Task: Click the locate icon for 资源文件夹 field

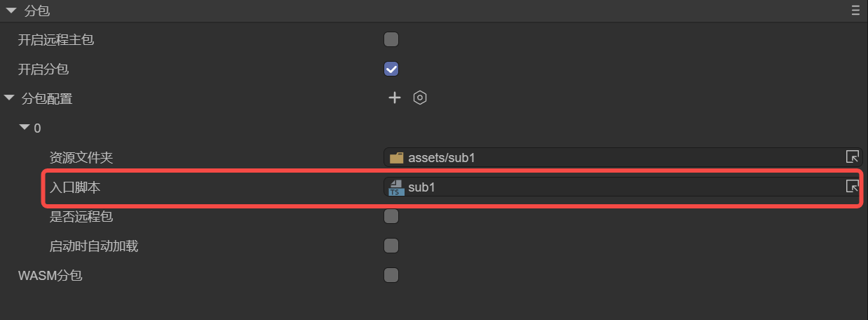Action: pyautogui.click(x=853, y=156)
